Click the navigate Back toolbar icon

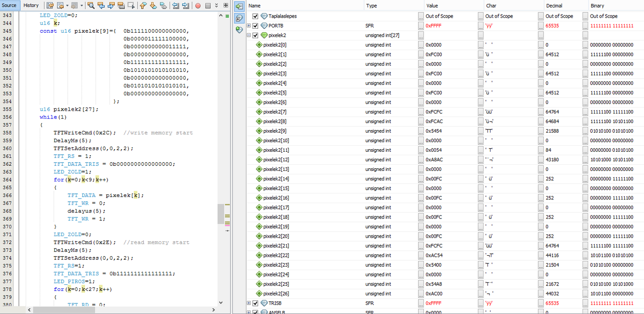tap(60, 6)
